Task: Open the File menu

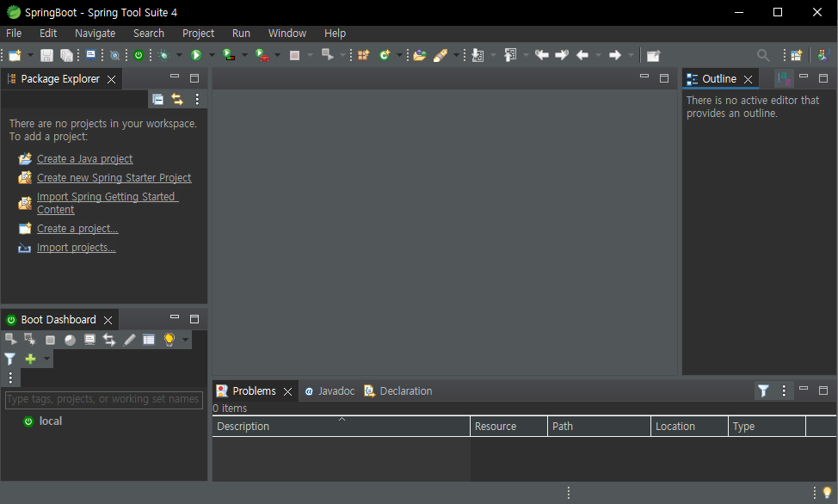Action: (x=14, y=34)
